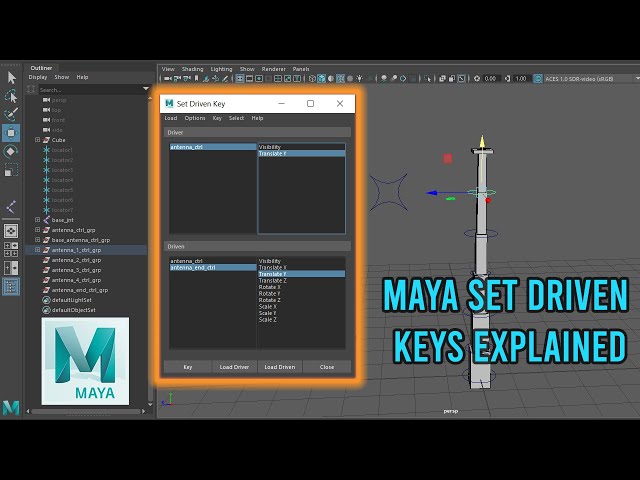Click Close button in Set Driven Key
Screen dimensions: 640x480
click(327, 367)
